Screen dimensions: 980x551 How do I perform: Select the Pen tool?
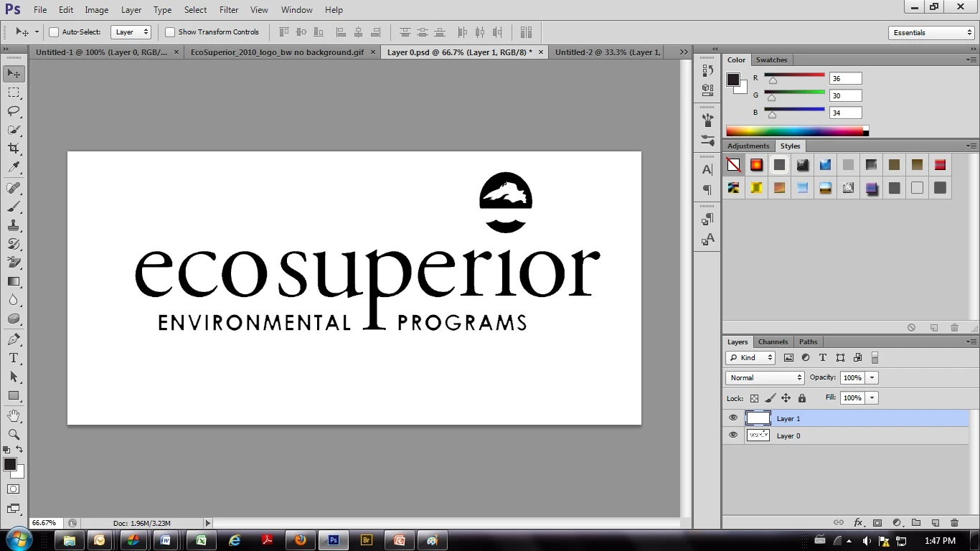click(x=14, y=339)
